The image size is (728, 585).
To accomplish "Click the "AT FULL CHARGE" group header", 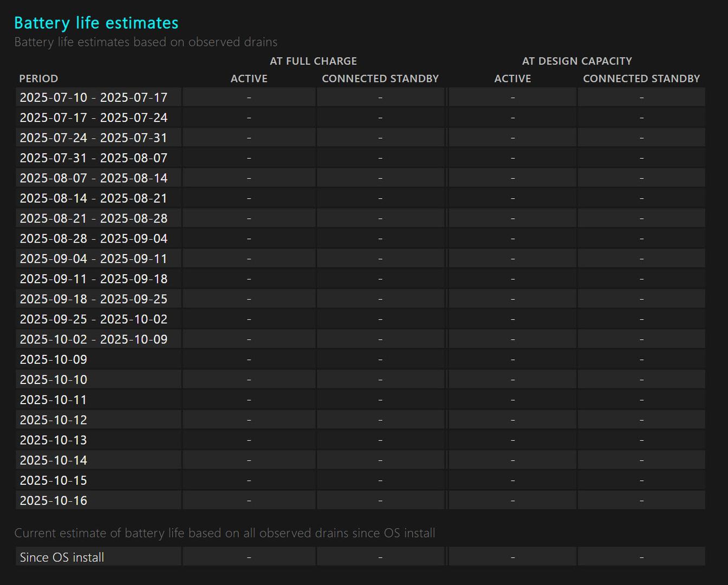I will pyautogui.click(x=313, y=61).
